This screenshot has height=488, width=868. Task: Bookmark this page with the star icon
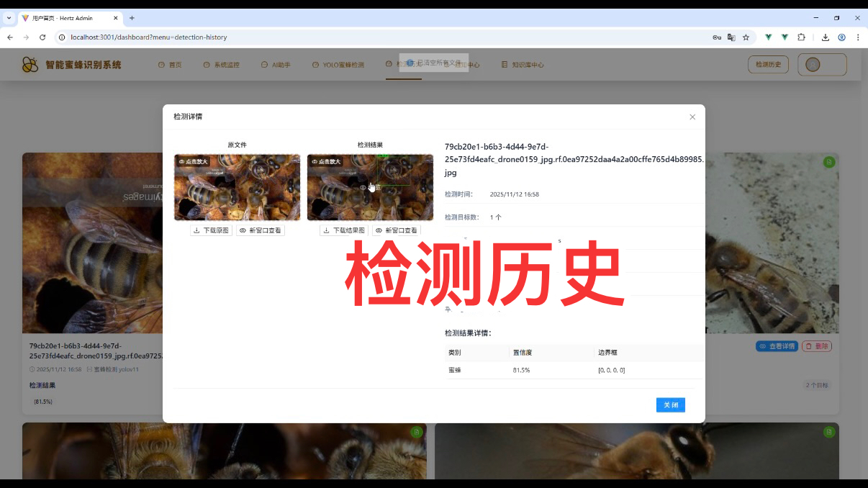click(746, 37)
